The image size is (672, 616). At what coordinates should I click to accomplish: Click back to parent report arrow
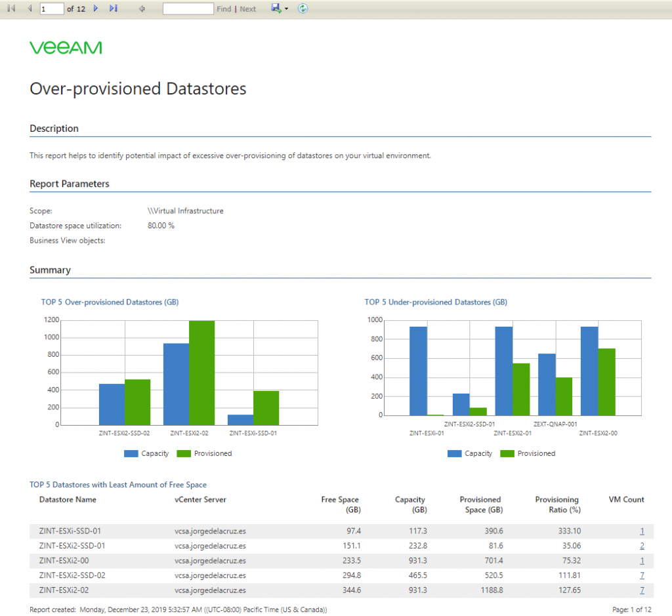(x=142, y=9)
